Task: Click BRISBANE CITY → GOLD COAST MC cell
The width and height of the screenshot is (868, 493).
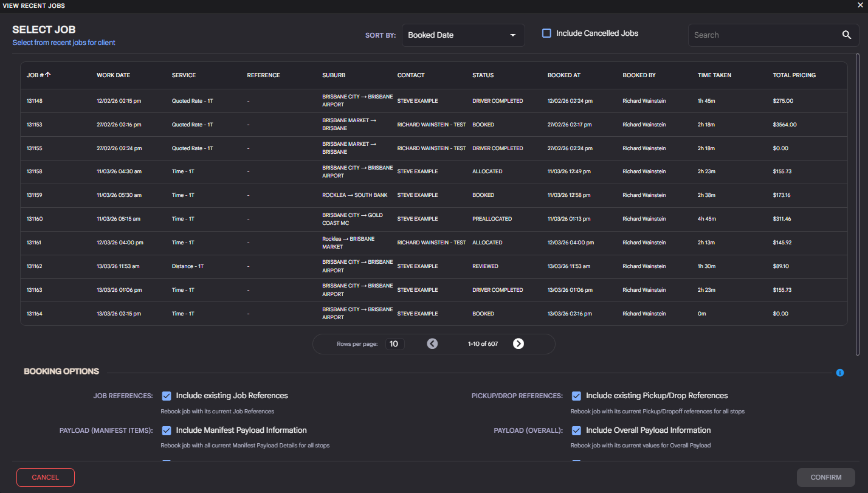Action: pyautogui.click(x=353, y=219)
